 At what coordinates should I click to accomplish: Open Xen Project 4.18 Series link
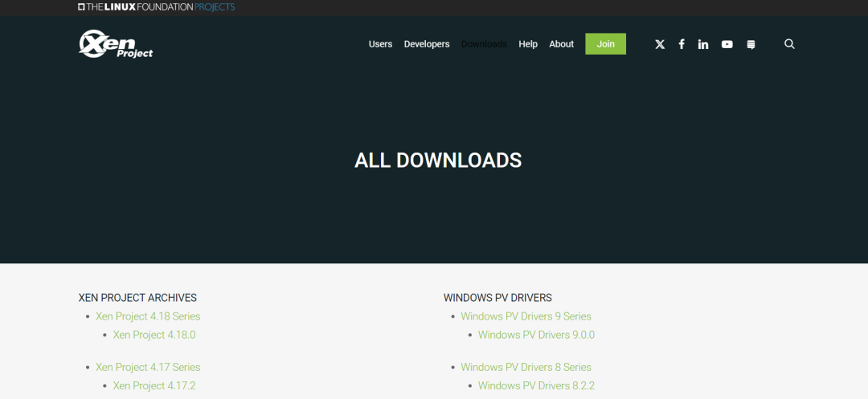(x=148, y=316)
